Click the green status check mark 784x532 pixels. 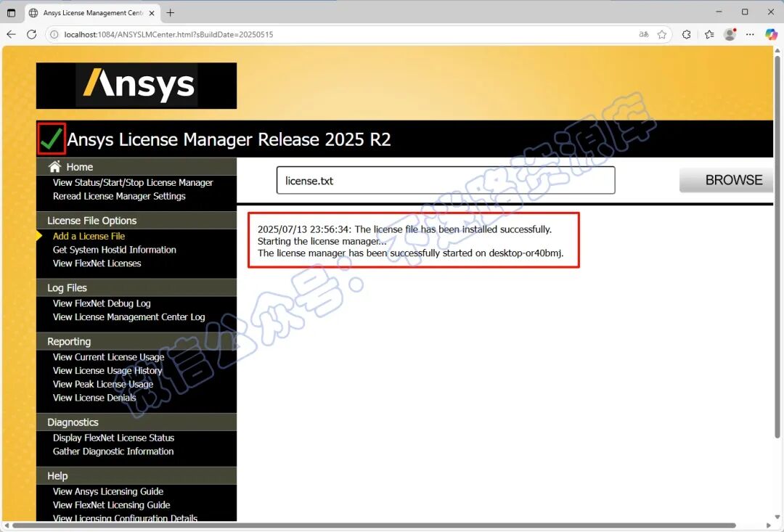[x=52, y=139]
